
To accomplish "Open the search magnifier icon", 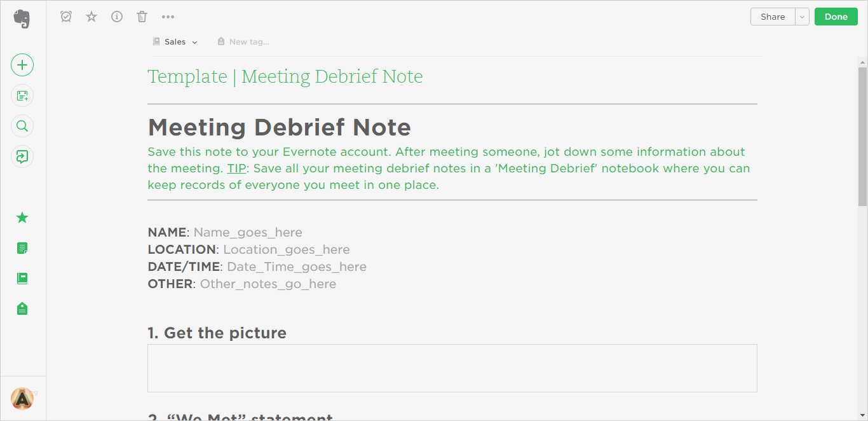I will pos(22,126).
